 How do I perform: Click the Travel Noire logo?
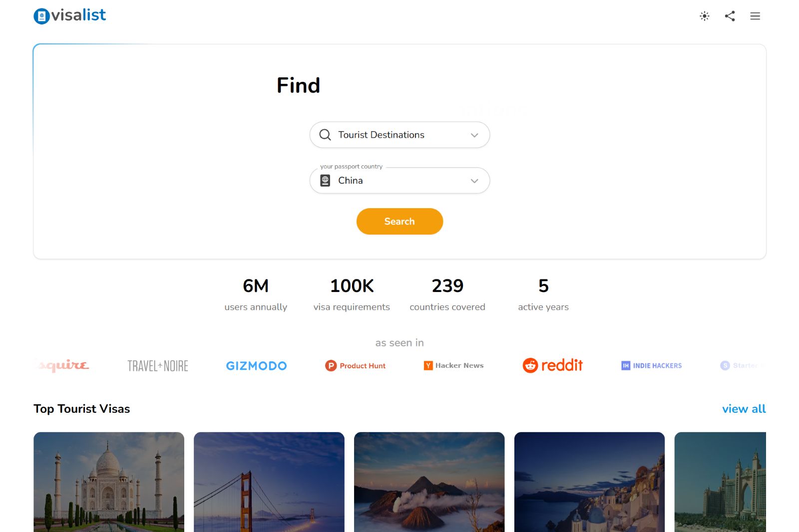tap(158, 366)
